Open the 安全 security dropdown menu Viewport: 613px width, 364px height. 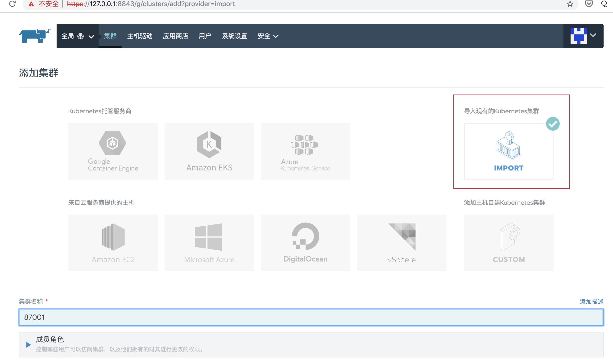(268, 36)
